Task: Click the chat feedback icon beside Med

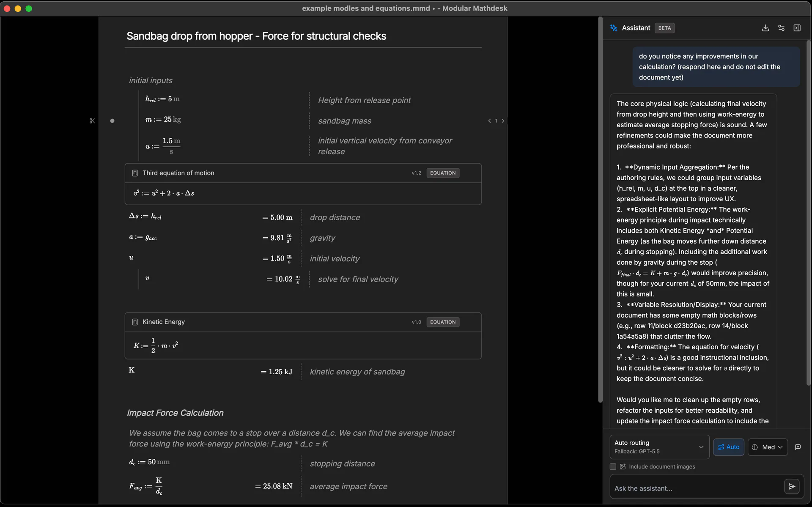Action: (798, 447)
